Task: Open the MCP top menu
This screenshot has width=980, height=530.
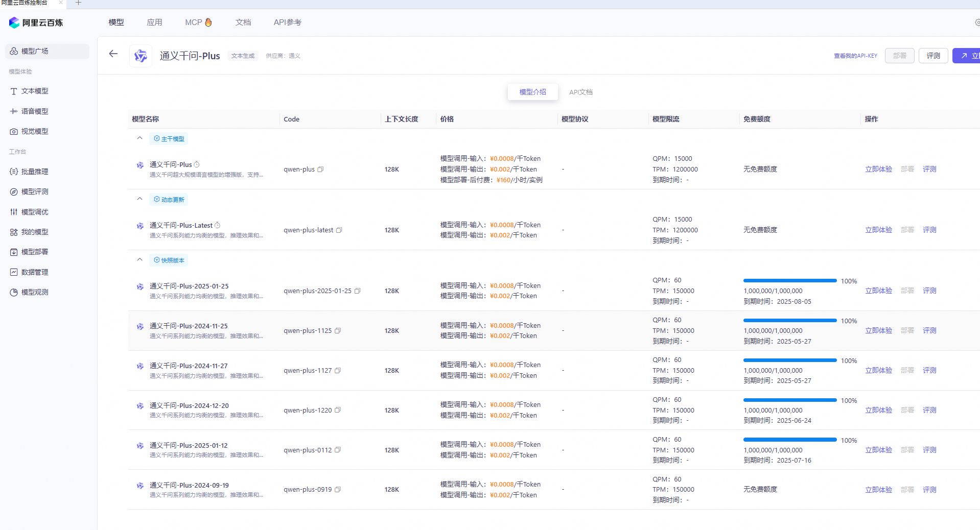Action: click(x=198, y=22)
